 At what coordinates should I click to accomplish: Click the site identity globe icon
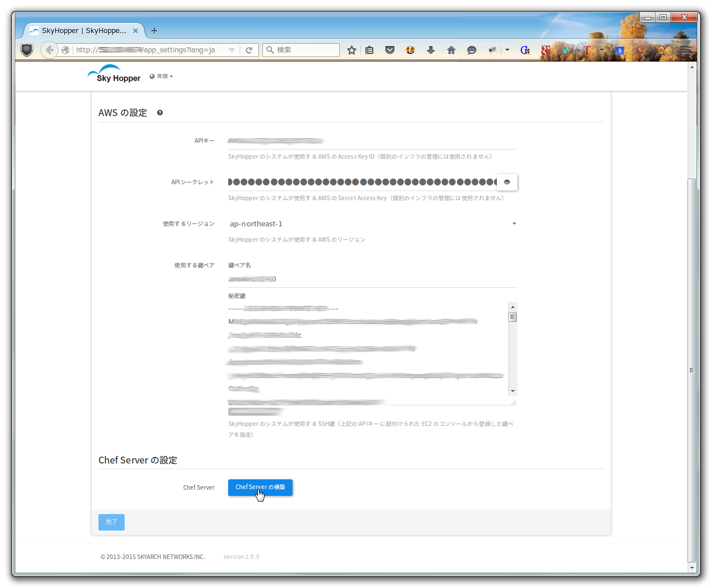pos(65,50)
